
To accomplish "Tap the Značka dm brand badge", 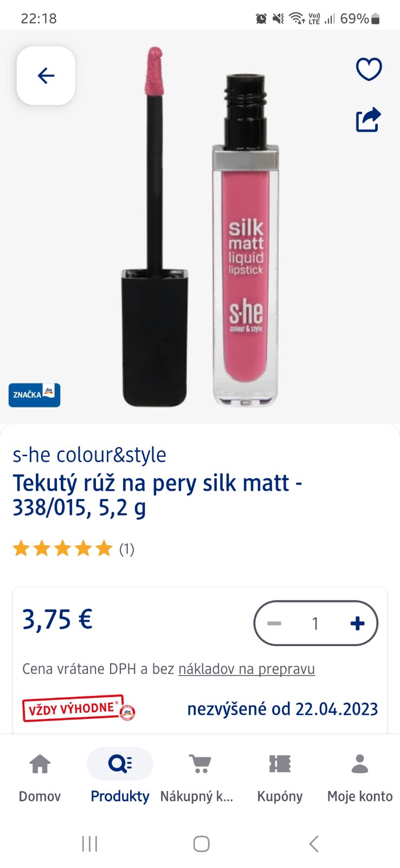I will point(34,395).
